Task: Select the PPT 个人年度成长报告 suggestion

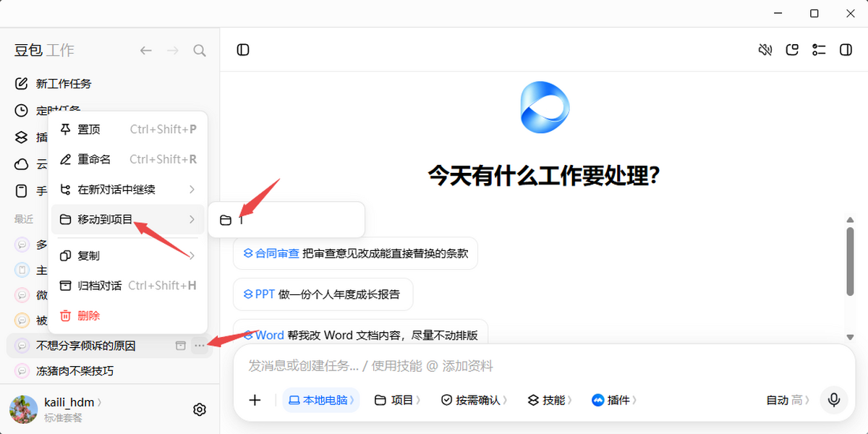Action: point(323,294)
